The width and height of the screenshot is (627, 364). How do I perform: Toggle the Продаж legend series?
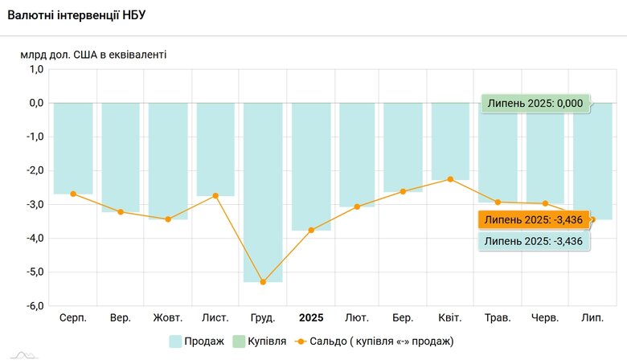[x=197, y=342]
